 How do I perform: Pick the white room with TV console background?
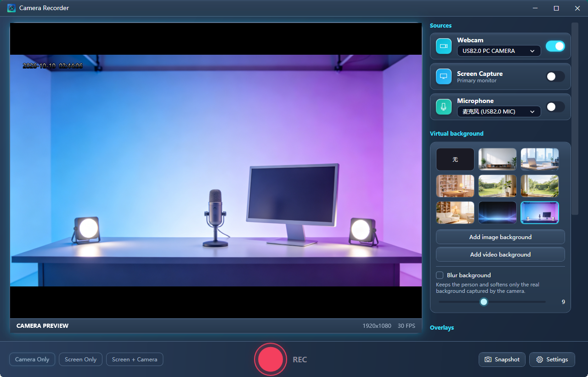(498, 160)
